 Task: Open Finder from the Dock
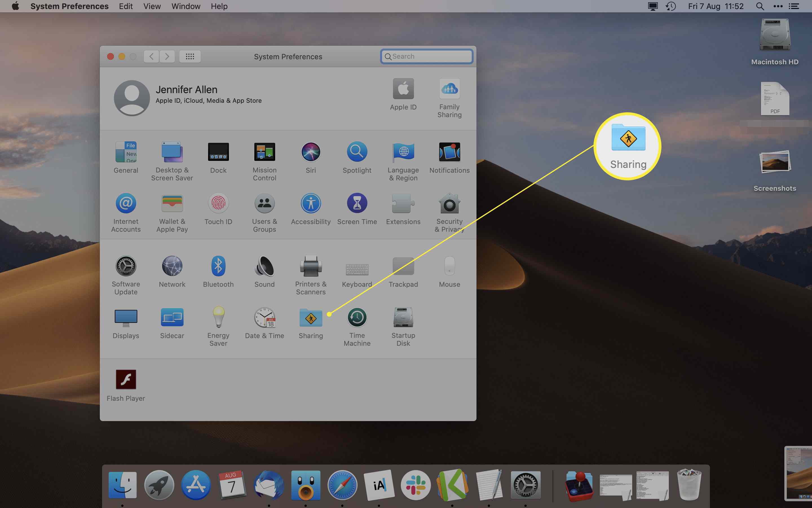[x=122, y=485]
